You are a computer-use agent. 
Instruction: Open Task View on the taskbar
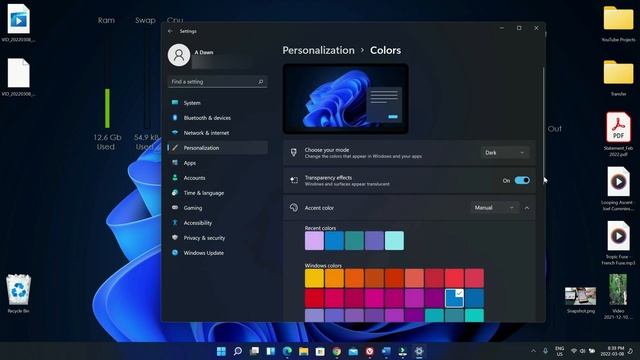pos(254,351)
